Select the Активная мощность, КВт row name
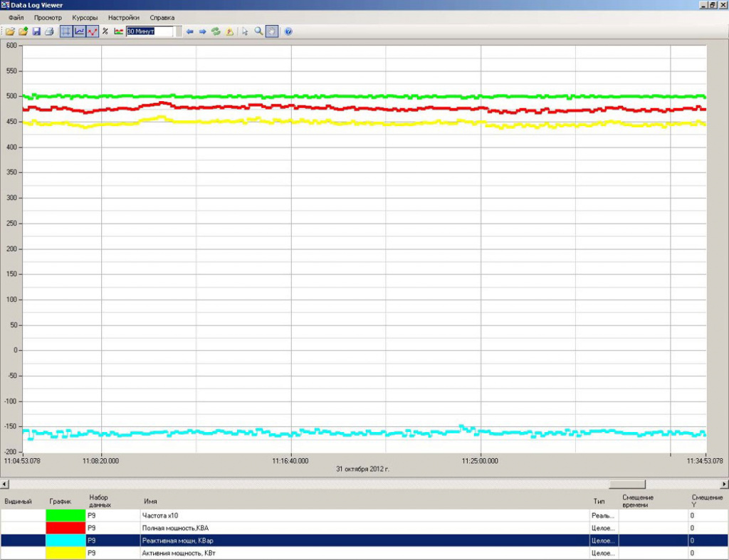The height and width of the screenshot is (560, 729). click(179, 553)
